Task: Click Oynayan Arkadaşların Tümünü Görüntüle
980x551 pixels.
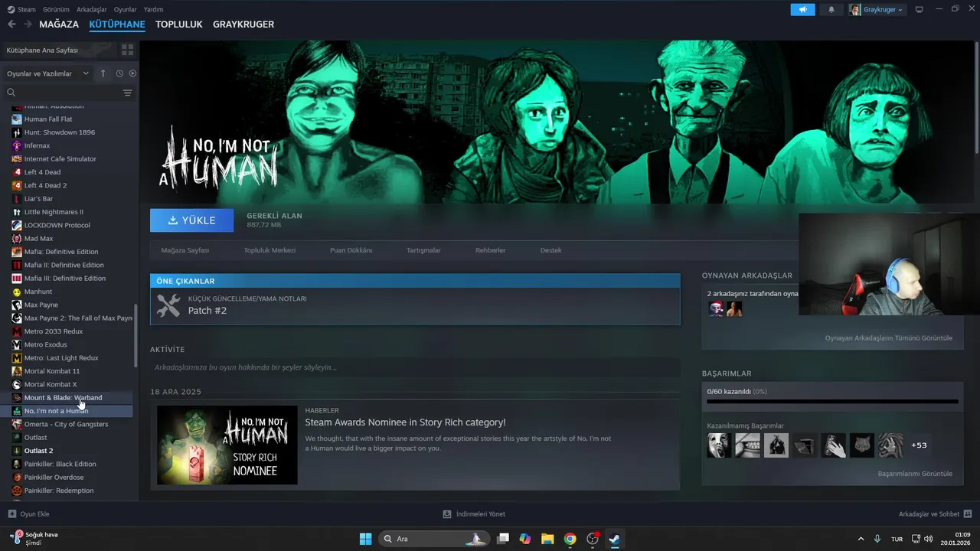Action: [888, 337]
